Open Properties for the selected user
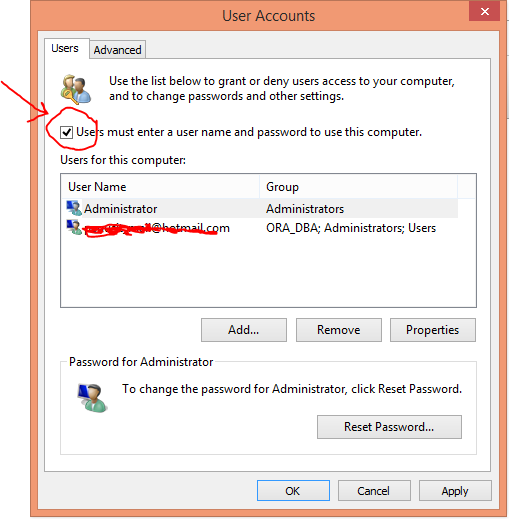The image size is (509, 519). [x=433, y=330]
